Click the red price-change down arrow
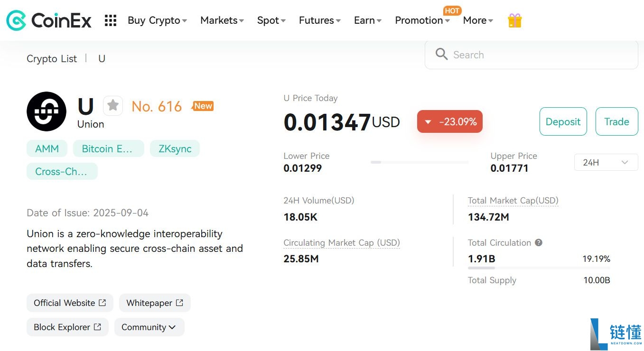The width and height of the screenshot is (644, 351). point(428,122)
